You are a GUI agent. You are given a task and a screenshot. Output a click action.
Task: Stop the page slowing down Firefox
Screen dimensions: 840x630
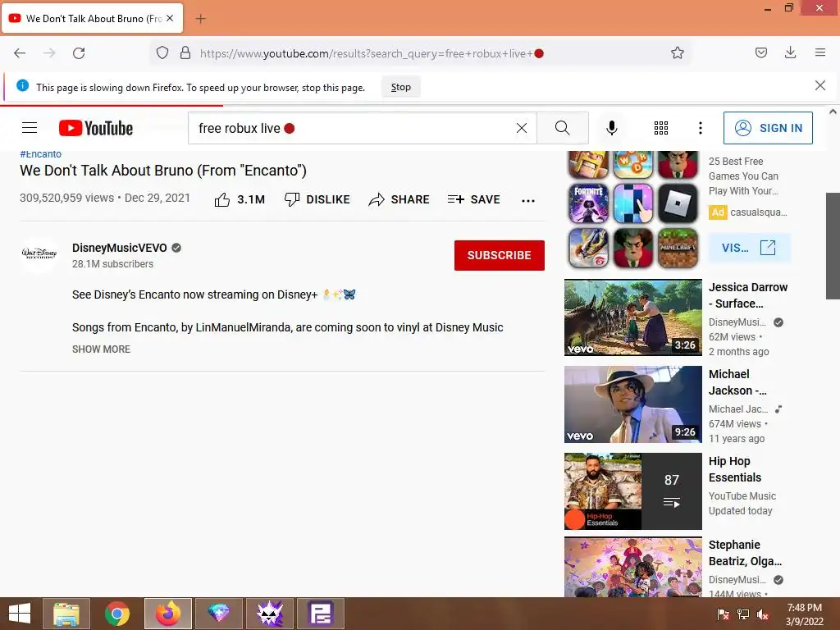pos(400,87)
